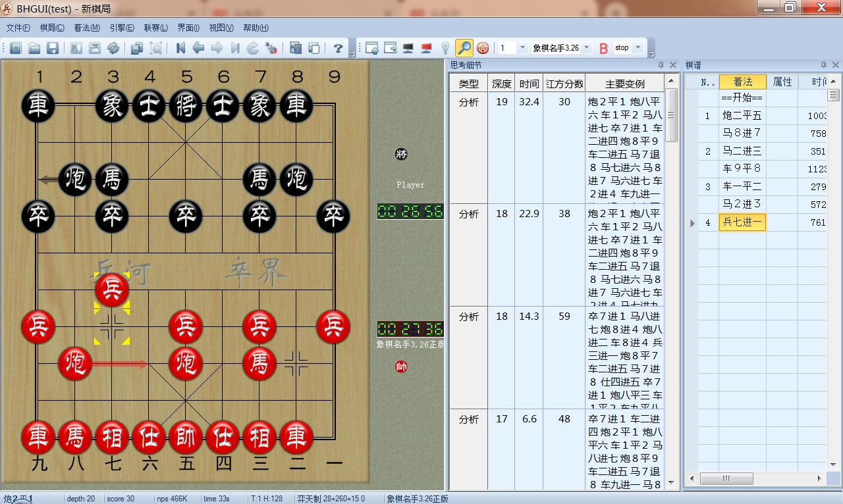Click the red B engine book icon
Screen dimensions: 843x504
[603, 47]
